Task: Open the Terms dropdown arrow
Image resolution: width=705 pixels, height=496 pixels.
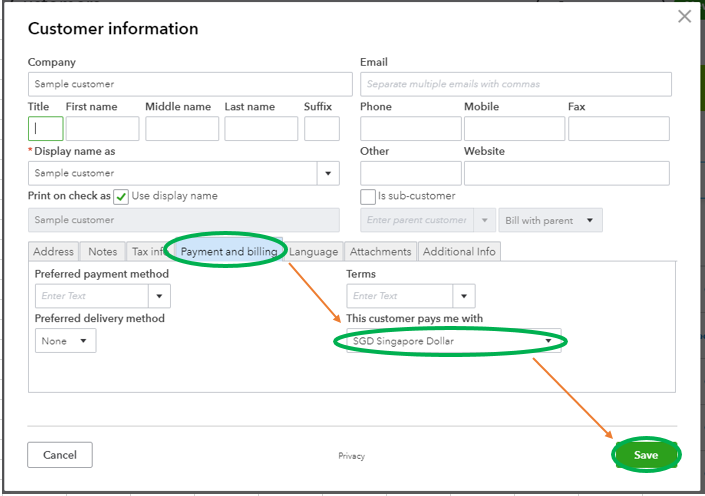Action: click(463, 296)
